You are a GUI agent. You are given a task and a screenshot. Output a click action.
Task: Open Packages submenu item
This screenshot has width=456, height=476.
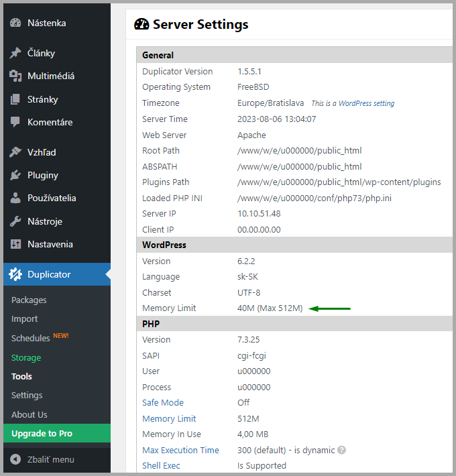[29, 300]
